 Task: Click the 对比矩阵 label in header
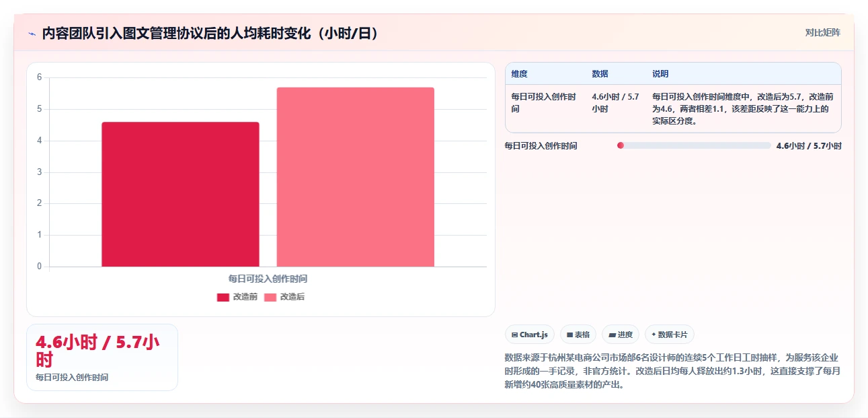click(823, 32)
